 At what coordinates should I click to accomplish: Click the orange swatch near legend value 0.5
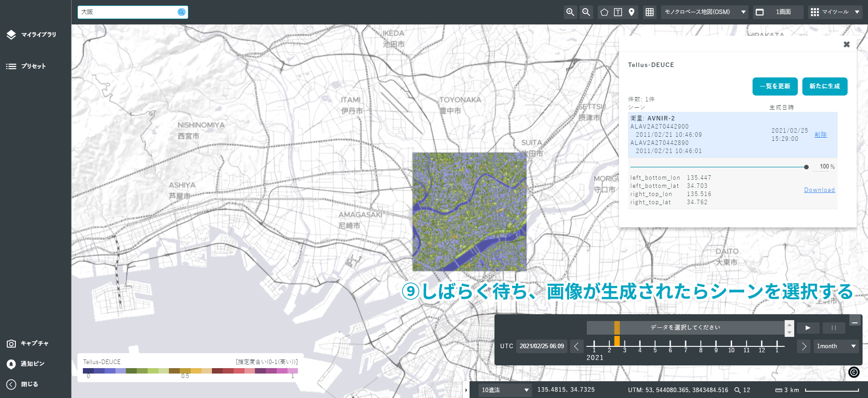click(185, 371)
